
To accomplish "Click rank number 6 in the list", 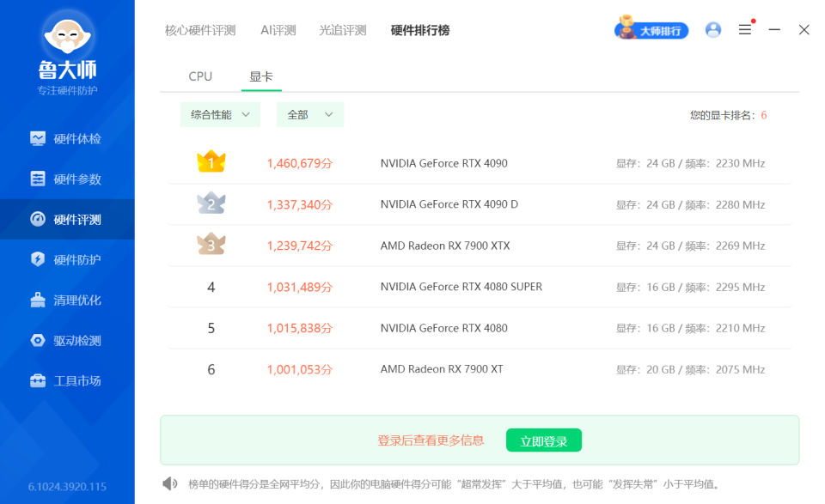I will (x=211, y=369).
